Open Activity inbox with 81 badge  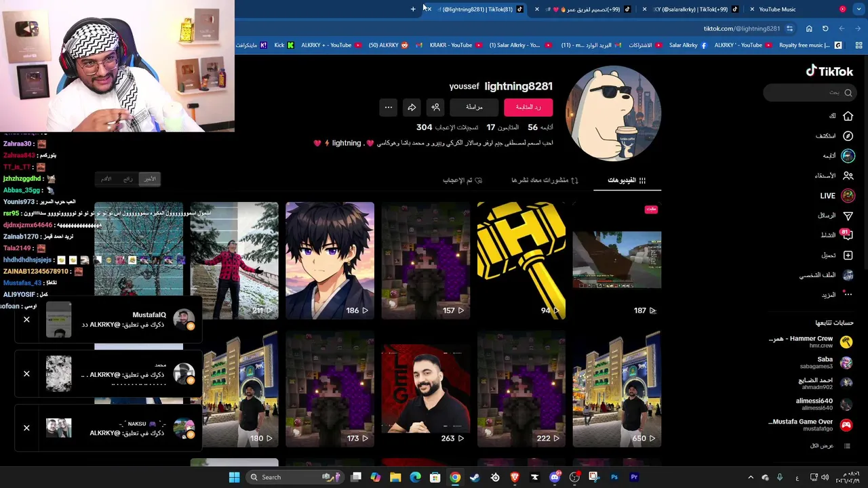847,235
